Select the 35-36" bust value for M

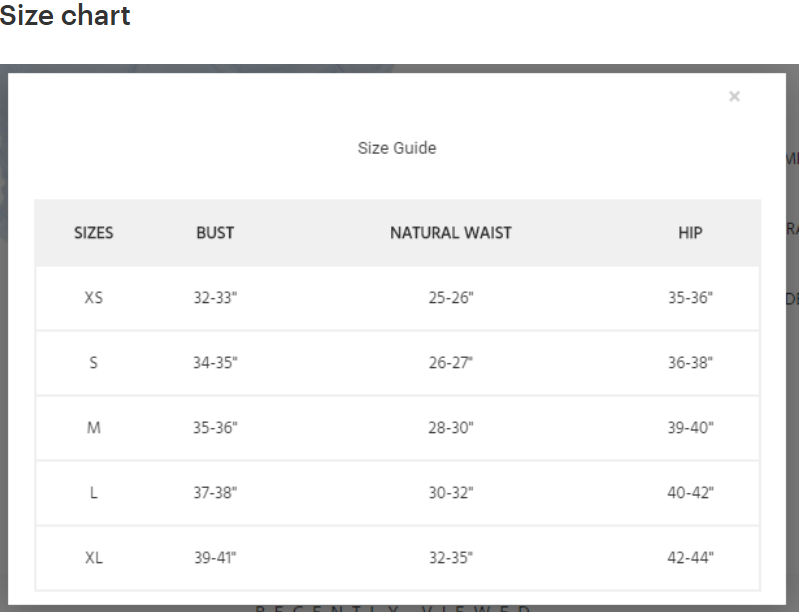click(x=215, y=427)
